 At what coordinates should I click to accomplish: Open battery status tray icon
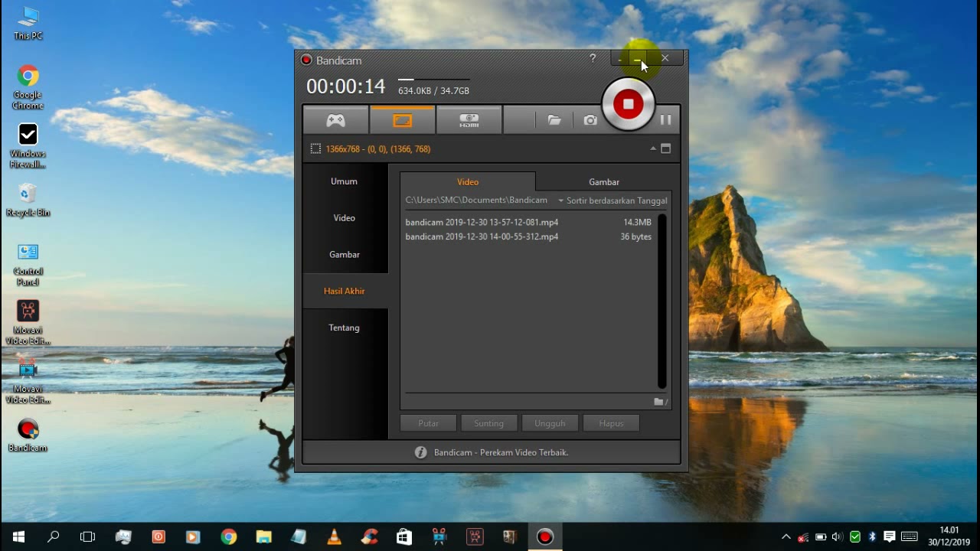820,537
